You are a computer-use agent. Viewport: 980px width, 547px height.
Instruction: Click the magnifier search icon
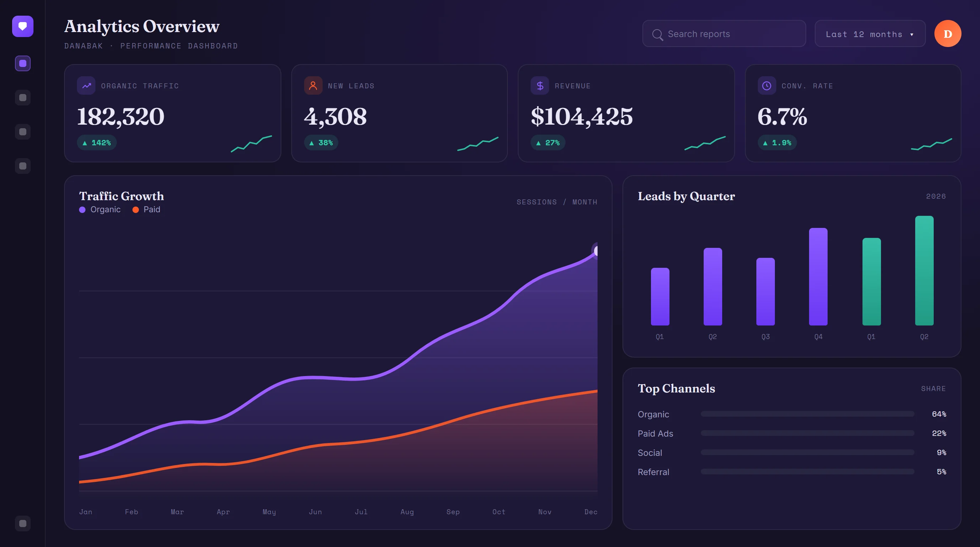coord(657,35)
